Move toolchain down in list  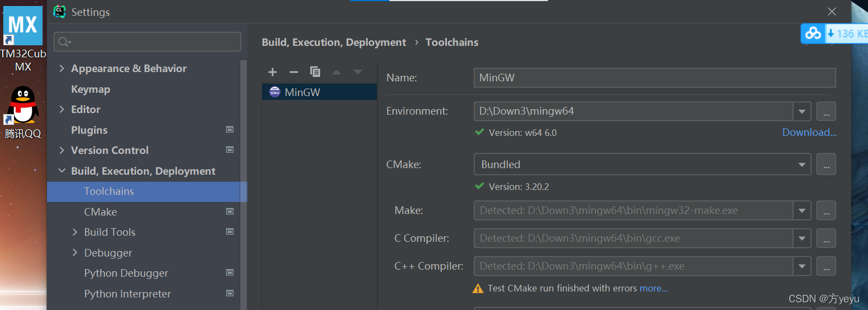click(x=358, y=72)
